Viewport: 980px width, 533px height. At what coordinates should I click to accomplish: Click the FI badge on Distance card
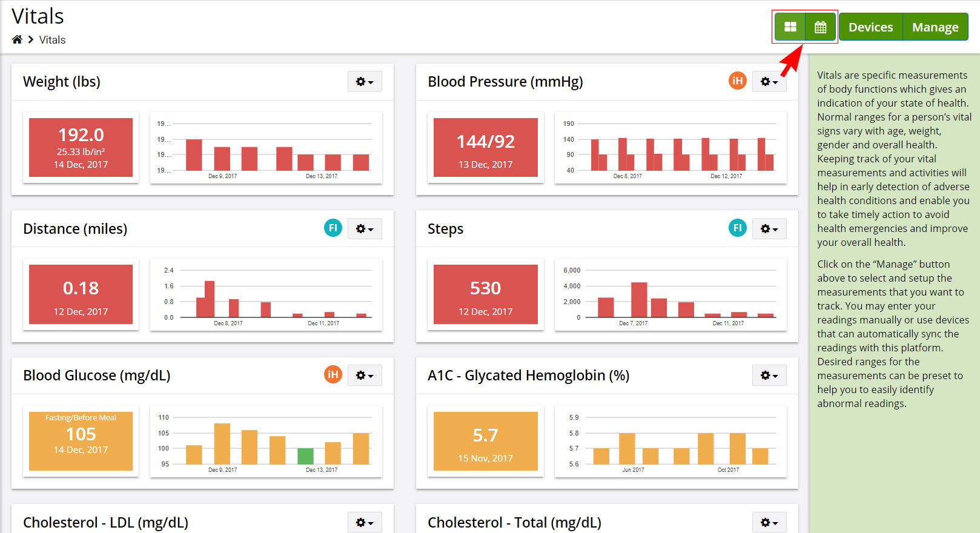(x=333, y=228)
